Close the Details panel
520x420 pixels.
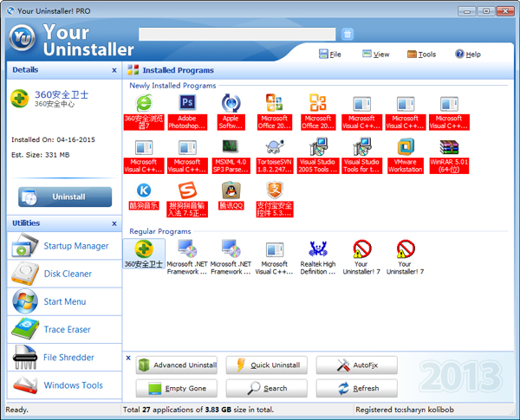point(114,70)
